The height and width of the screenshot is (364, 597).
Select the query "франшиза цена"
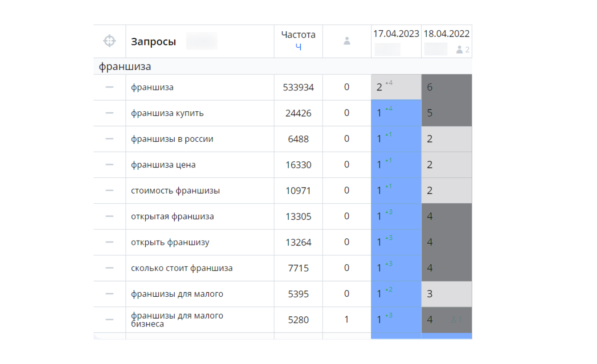(163, 165)
